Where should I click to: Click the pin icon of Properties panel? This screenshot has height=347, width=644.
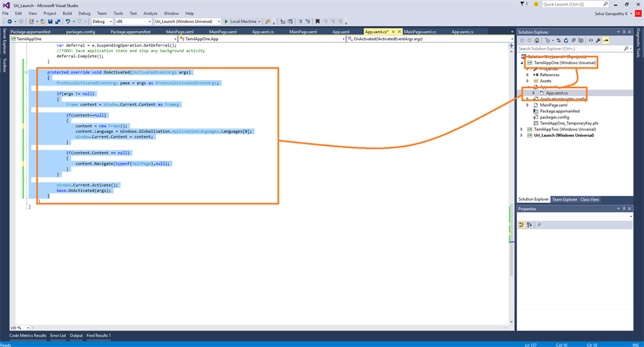[623, 209]
